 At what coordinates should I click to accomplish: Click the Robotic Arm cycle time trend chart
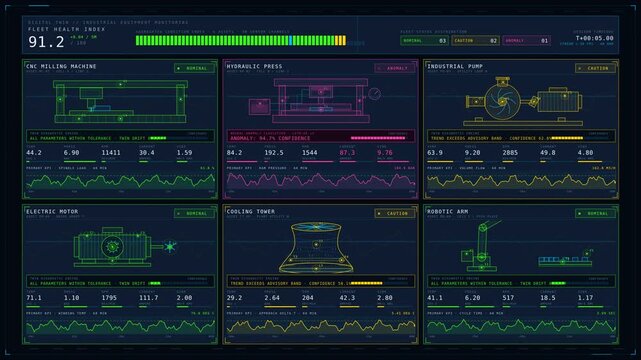pyautogui.click(x=521, y=327)
